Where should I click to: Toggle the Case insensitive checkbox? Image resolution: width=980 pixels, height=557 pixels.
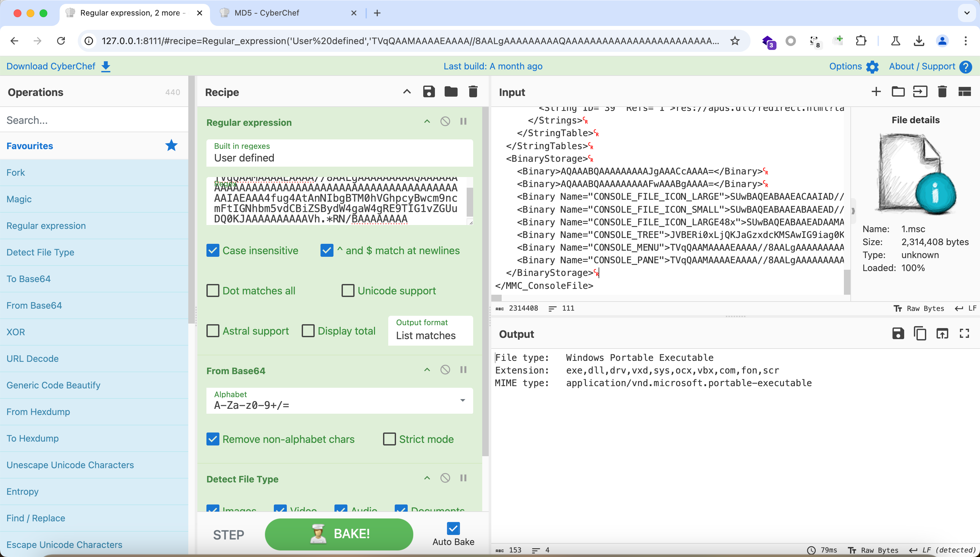[x=213, y=251]
